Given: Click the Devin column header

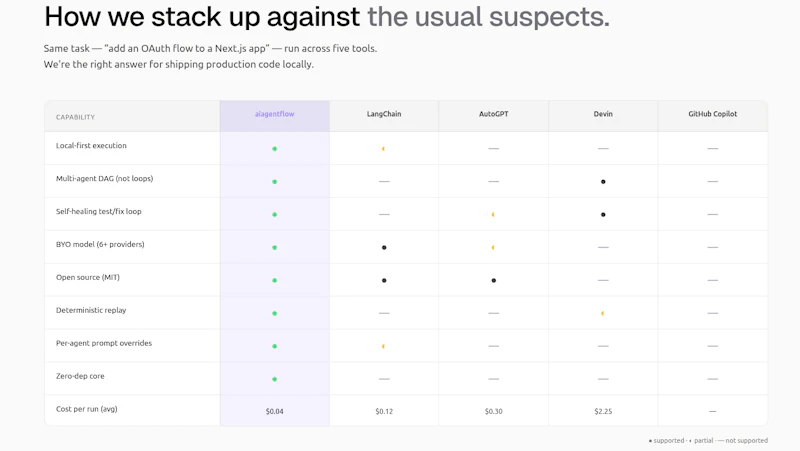Looking at the screenshot, I should pos(603,114).
